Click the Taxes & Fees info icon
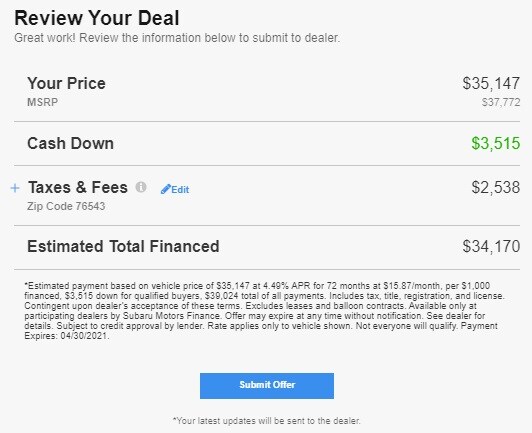The height and width of the screenshot is (433, 532). click(141, 187)
